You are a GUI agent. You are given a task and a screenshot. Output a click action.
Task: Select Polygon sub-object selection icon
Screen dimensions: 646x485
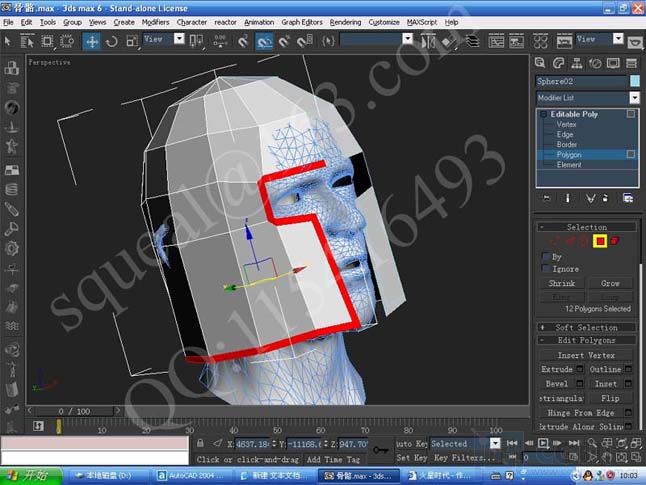[x=600, y=241]
